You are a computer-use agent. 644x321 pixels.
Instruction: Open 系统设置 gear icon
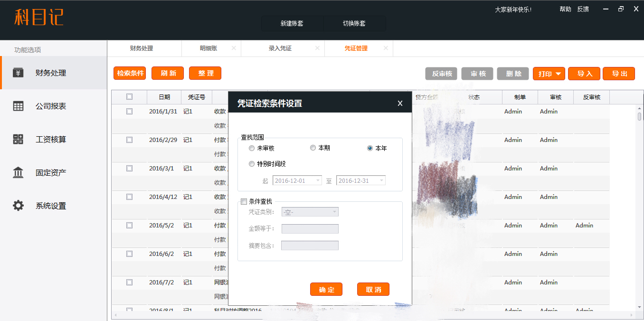18,206
